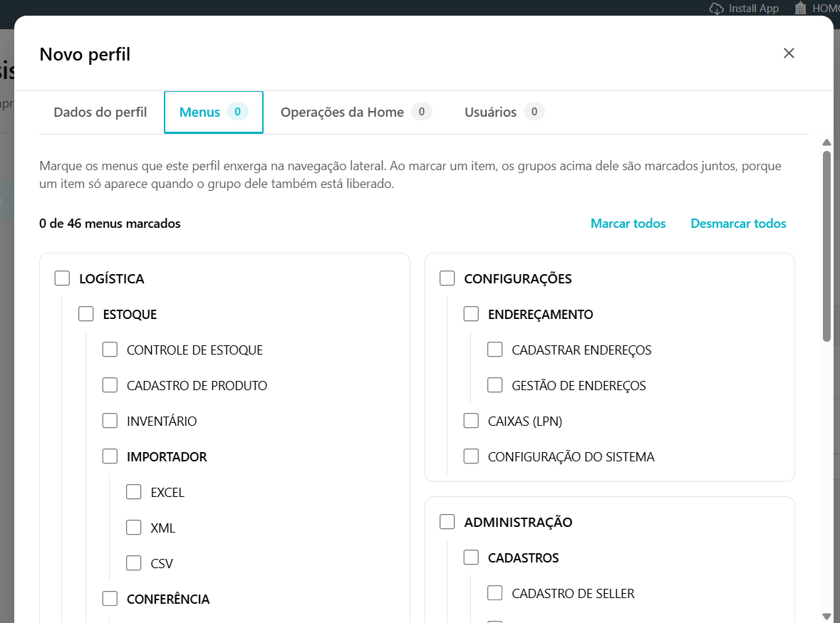
Task: Click the Install App text
Action: click(x=753, y=9)
